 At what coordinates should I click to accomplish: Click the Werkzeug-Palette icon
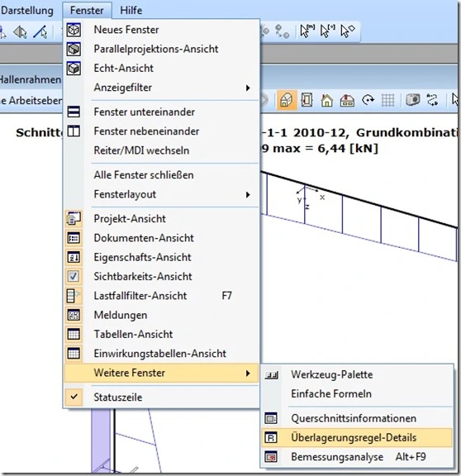coord(271,375)
